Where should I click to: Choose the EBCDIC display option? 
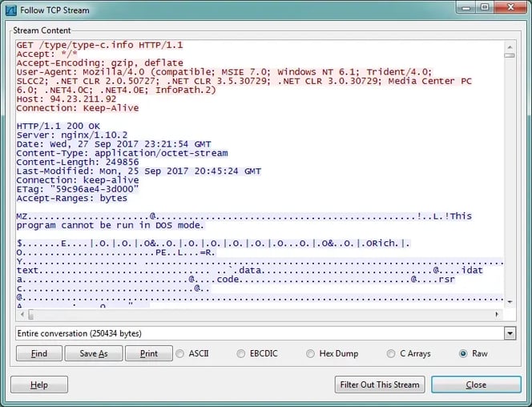tap(241, 353)
